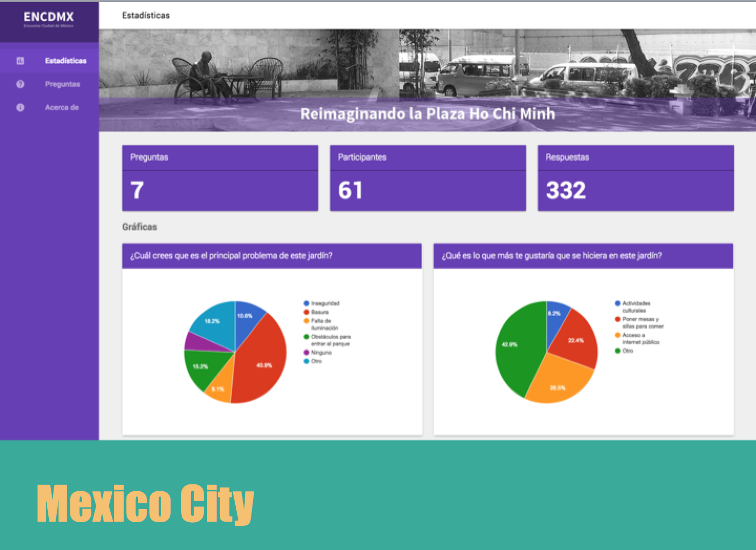This screenshot has width=756, height=550.
Task: Select the Respuestas card showing 332
Action: point(635,178)
